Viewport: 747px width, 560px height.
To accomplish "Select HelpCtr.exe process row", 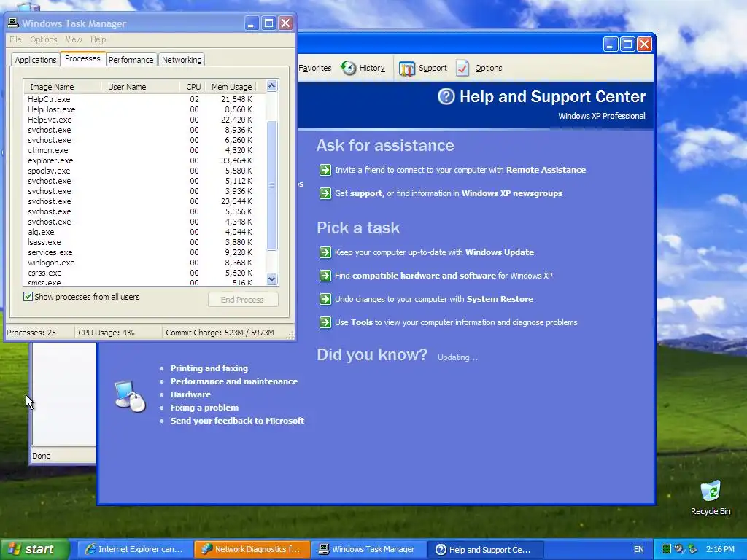I will click(144, 99).
